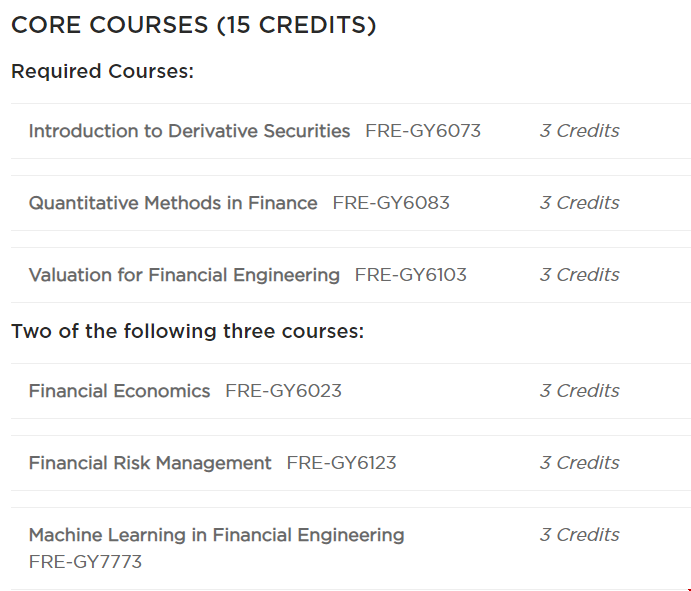Screen dimensions: 691x591
Task: Click 3 Credits beside Derivative Securities
Action: click(x=580, y=131)
